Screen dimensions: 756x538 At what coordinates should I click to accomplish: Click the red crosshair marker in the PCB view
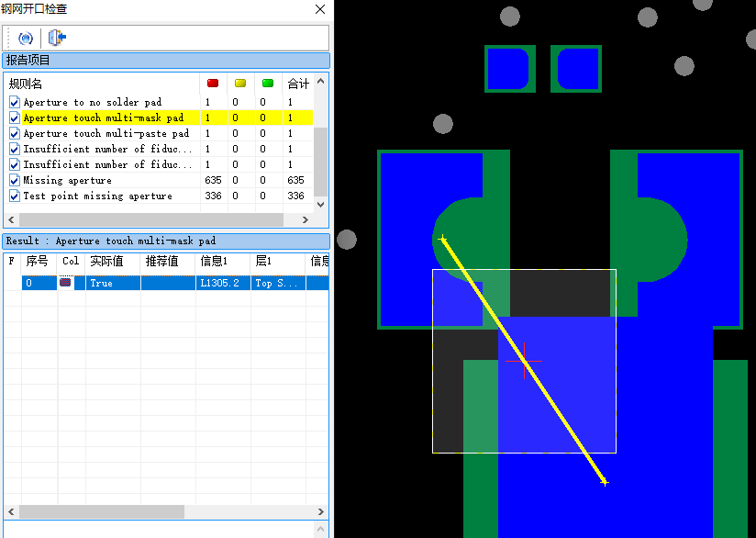[x=524, y=361]
